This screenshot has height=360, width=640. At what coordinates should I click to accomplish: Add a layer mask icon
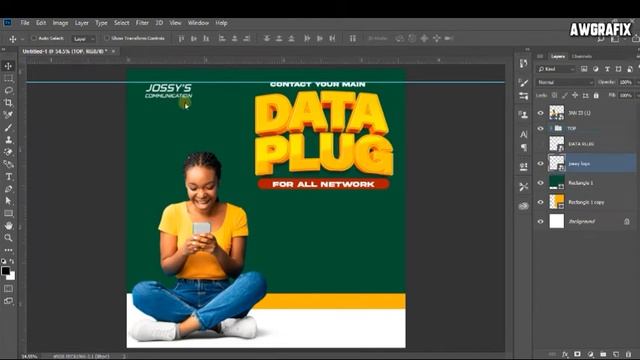(577, 354)
